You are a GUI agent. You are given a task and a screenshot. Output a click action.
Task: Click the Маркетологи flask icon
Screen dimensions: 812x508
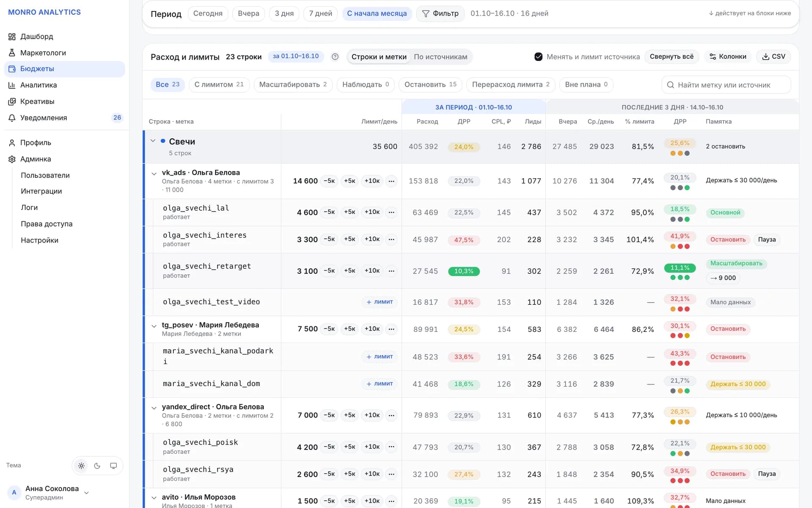tap(12, 53)
